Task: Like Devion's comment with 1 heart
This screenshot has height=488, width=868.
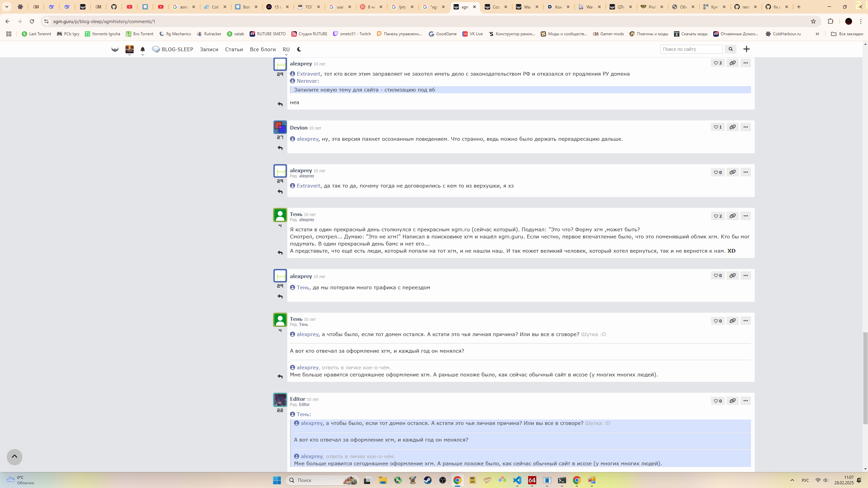Action: click(717, 127)
